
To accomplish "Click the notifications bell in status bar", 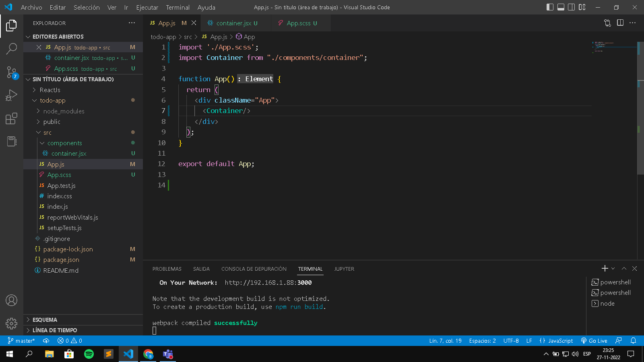I will pyautogui.click(x=634, y=341).
